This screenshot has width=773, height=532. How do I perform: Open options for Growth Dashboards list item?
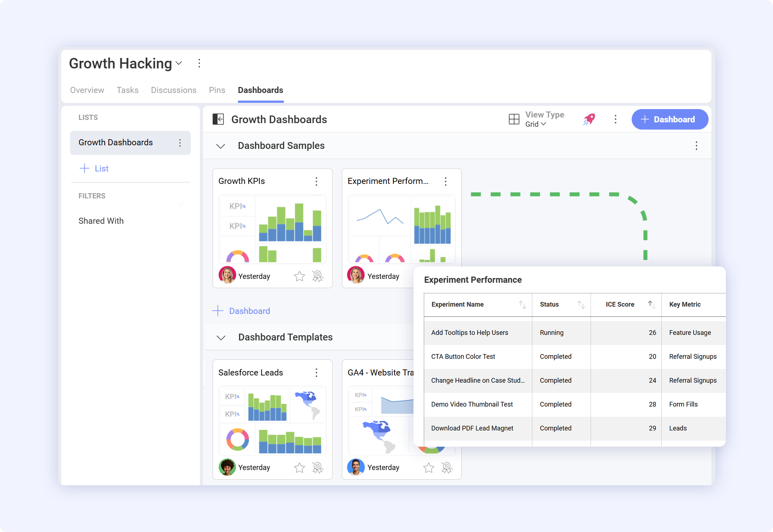pos(180,142)
